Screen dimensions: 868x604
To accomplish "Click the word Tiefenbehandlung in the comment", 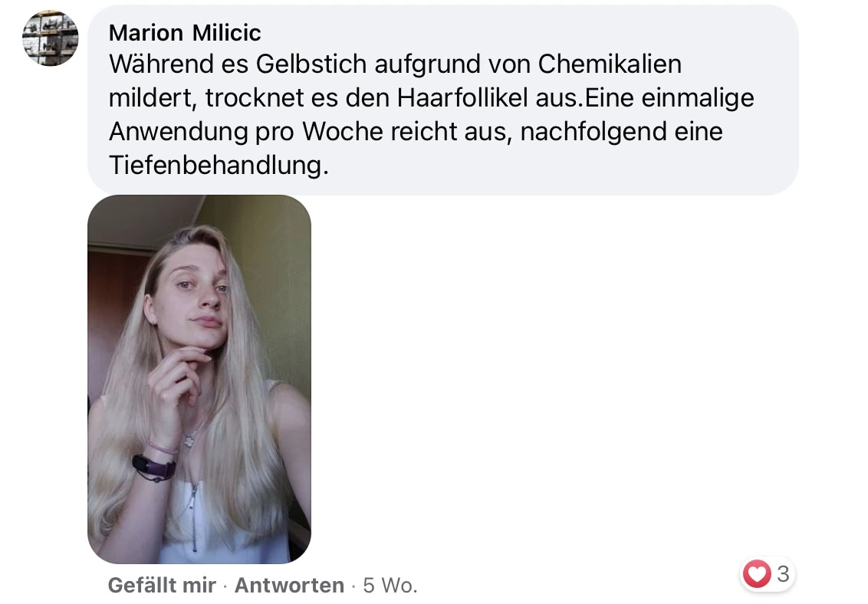I will (x=219, y=165).
